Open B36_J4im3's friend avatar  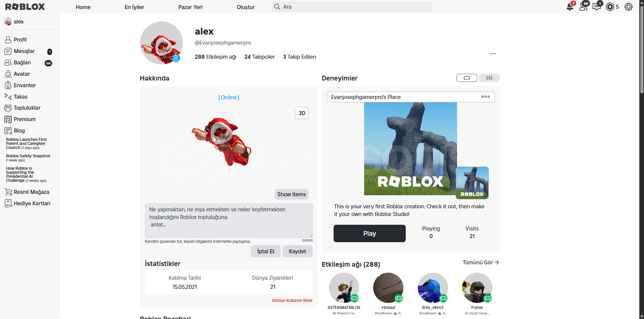[433, 288]
